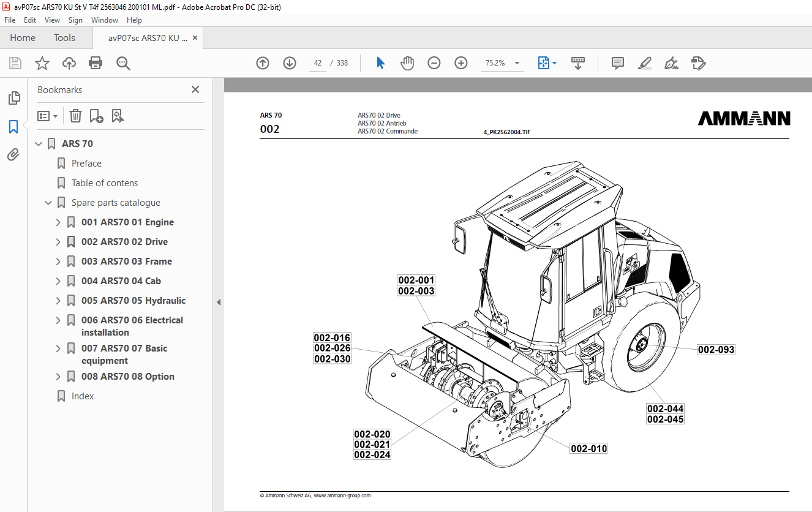Expand 006 ARS70 06 Electrical installation bookmark
The height and width of the screenshot is (512, 812).
tap(58, 320)
